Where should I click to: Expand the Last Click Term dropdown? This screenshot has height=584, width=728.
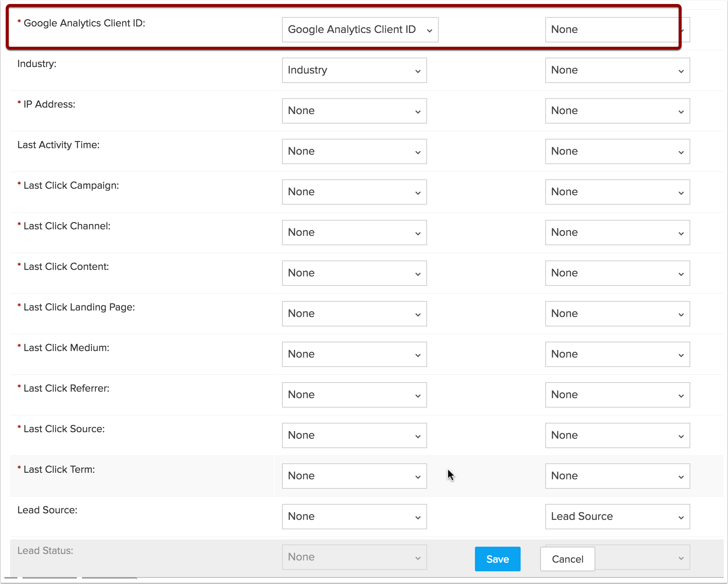354,476
